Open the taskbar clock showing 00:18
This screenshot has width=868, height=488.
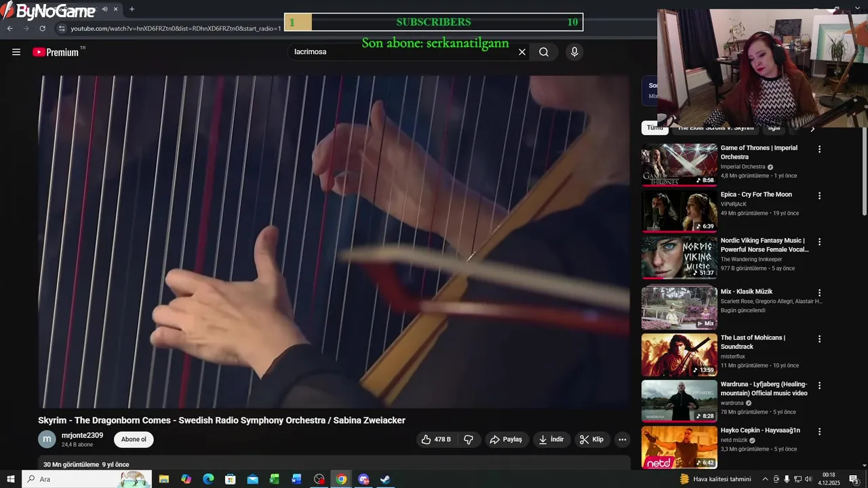point(829,479)
